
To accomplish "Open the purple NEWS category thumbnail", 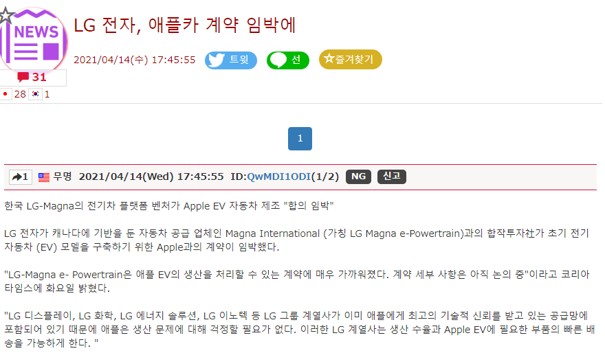I will coord(36,40).
